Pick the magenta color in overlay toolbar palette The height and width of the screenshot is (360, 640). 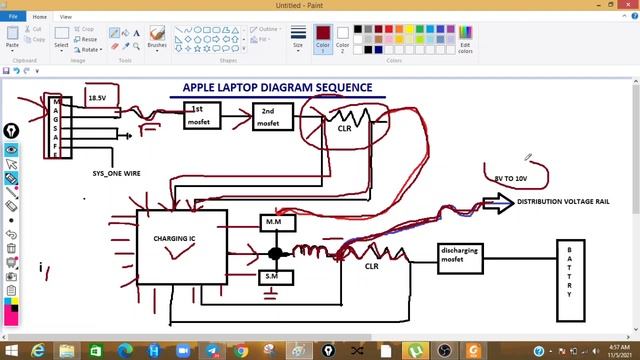pos(10,318)
